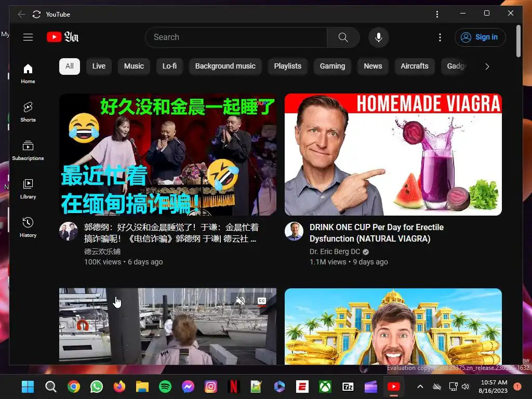Launch Chrome from taskbar
The image size is (532, 399).
74,387
